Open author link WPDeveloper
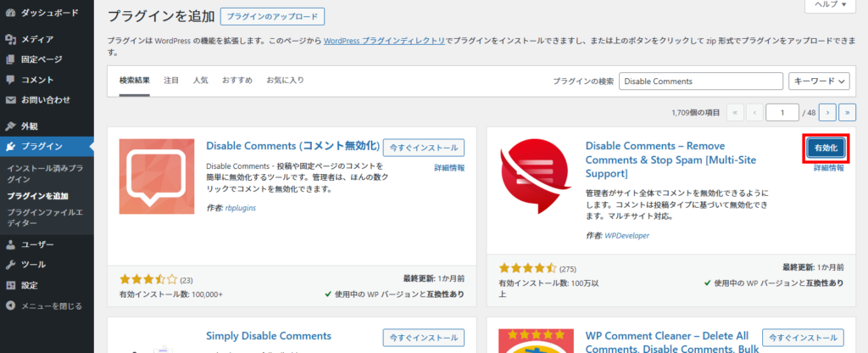The image size is (868, 353). [x=626, y=236]
